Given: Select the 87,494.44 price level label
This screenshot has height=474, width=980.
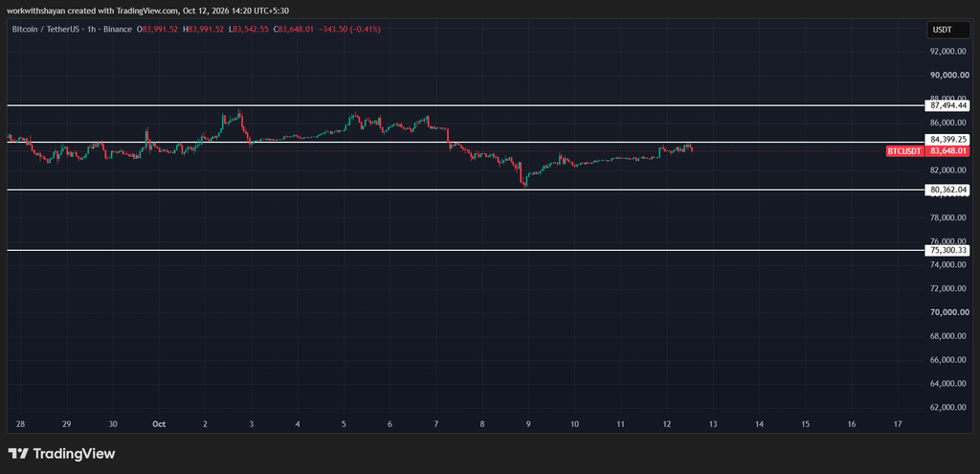Looking at the screenshot, I should pos(948,105).
